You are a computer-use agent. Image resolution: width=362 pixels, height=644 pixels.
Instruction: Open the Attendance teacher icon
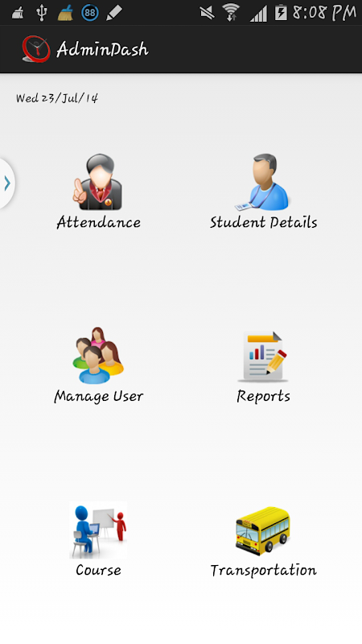click(x=97, y=182)
